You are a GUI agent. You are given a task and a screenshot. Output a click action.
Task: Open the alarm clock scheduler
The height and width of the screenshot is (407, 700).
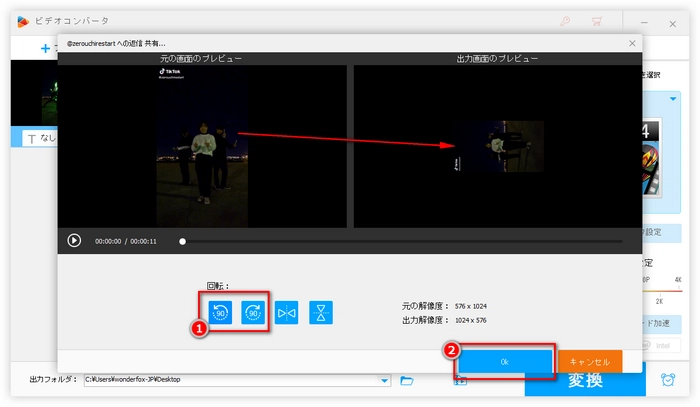pos(667,380)
